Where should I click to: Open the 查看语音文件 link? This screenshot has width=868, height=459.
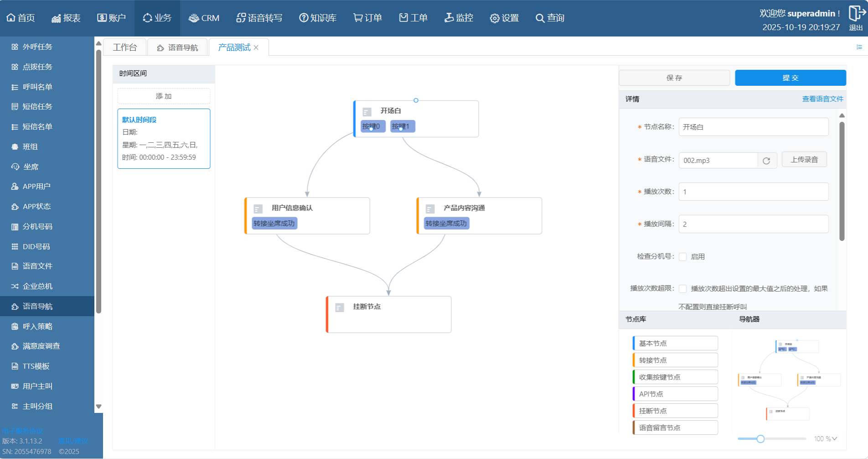click(822, 99)
